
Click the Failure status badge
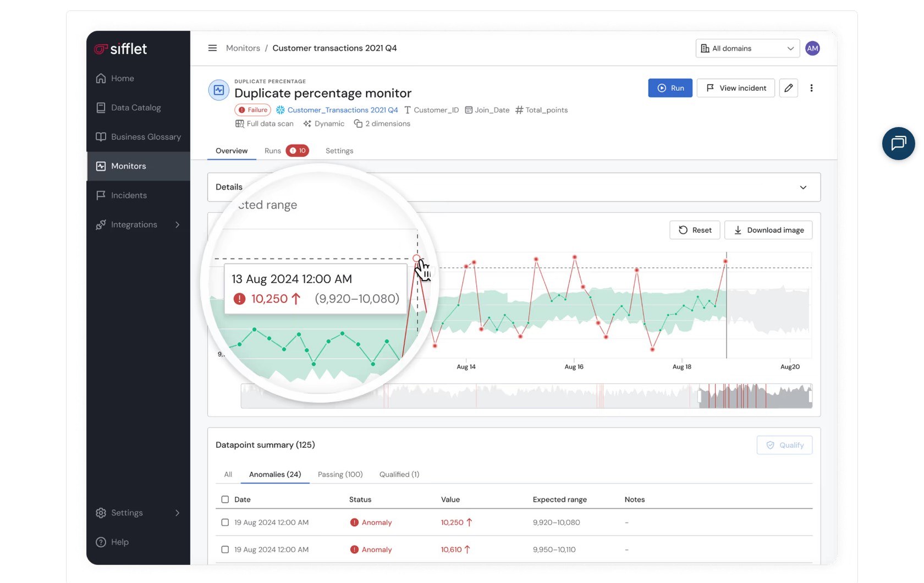253,110
